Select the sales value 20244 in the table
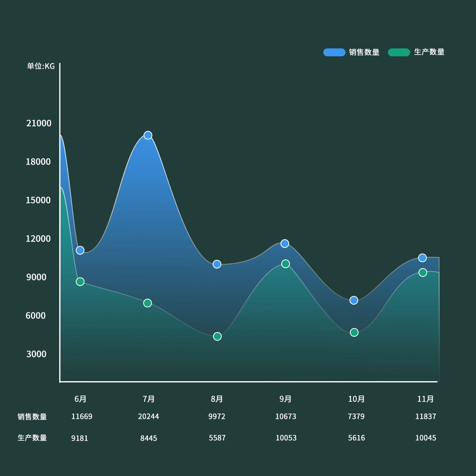This screenshot has height=476, width=476. click(148, 416)
